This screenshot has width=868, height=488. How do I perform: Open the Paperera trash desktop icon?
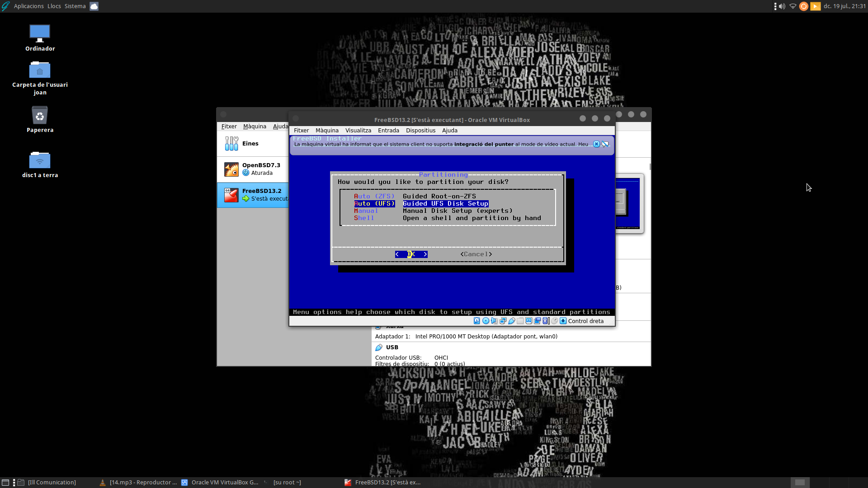point(40,119)
